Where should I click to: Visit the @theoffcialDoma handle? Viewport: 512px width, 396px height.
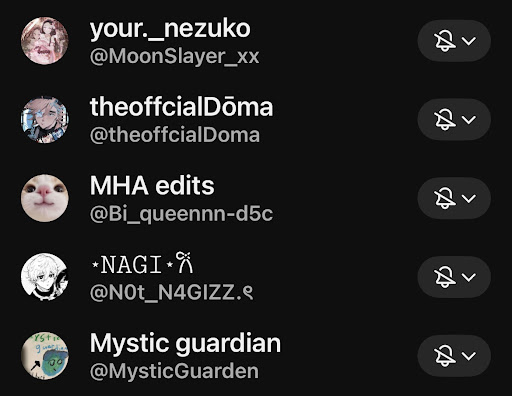[175, 135]
